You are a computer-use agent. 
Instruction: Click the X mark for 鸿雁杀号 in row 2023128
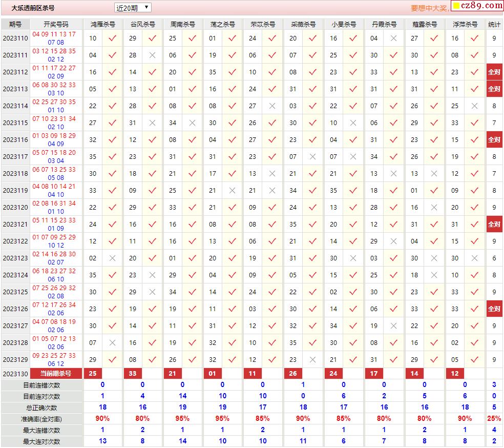[112, 343]
